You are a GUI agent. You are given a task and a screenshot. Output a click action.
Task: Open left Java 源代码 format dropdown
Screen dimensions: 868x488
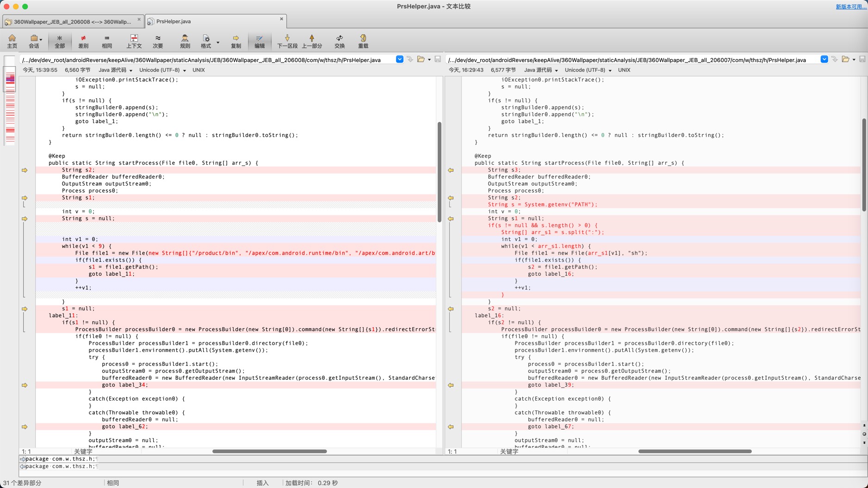pyautogui.click(x=115, y=70)
